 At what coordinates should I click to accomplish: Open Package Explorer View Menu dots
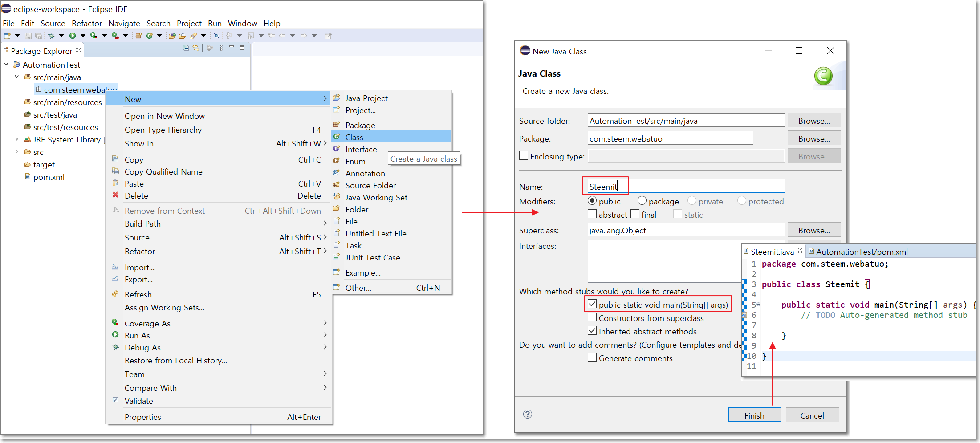click(x=221, y=48)
